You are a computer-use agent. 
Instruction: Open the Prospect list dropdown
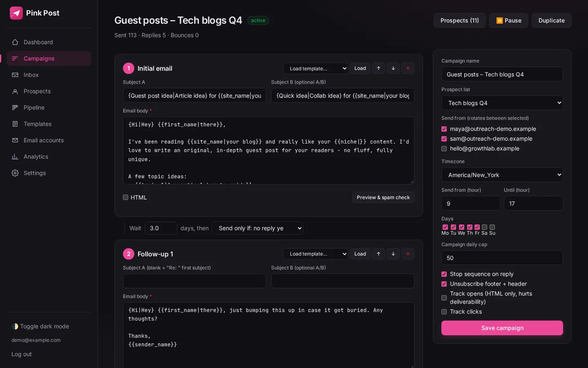coord(502,103)
